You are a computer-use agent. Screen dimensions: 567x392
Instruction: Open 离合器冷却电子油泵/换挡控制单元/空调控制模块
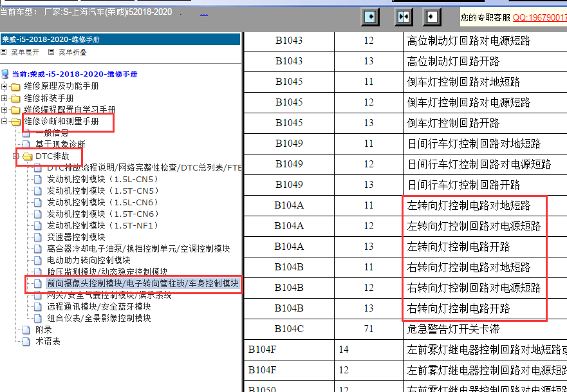click(x=138, y=248)
